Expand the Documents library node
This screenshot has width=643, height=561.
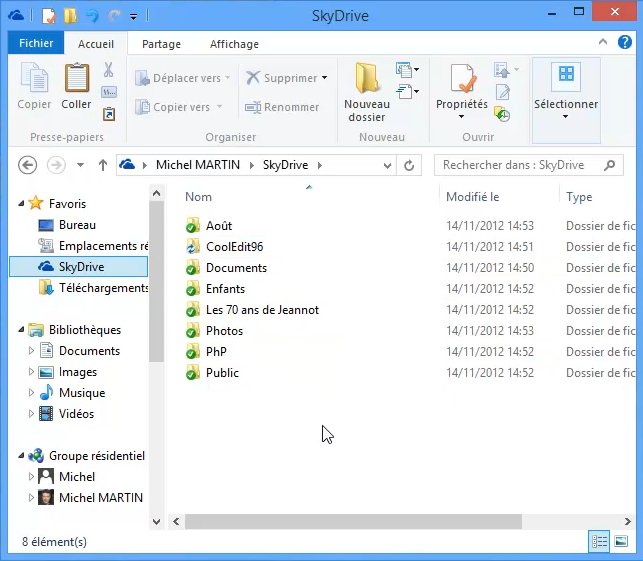tap(32, 351)
